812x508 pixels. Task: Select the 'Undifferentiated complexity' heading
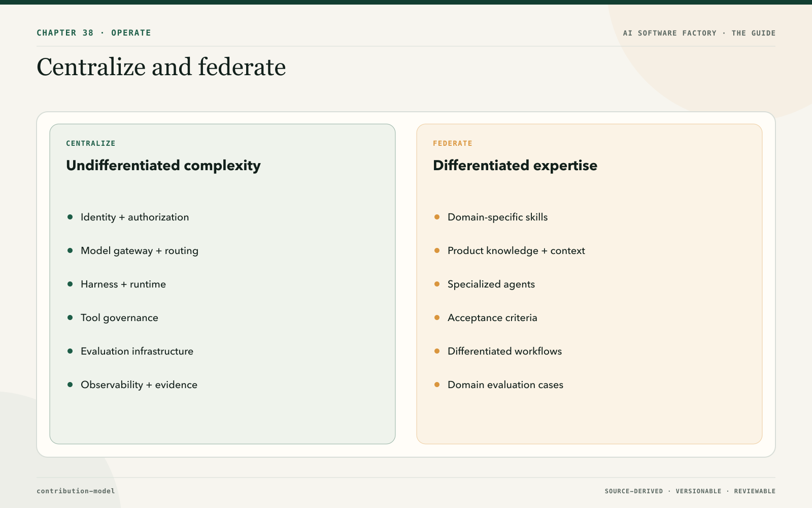(163, 166)
